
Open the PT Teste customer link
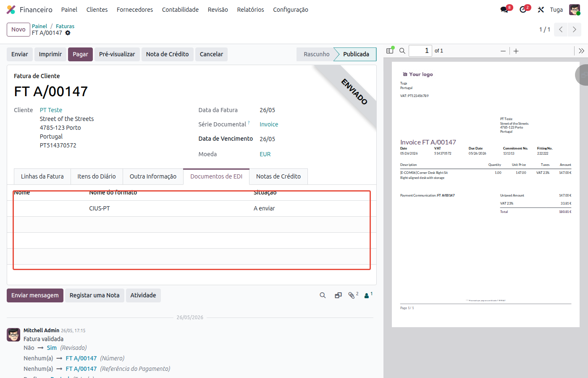click(51, 110)
